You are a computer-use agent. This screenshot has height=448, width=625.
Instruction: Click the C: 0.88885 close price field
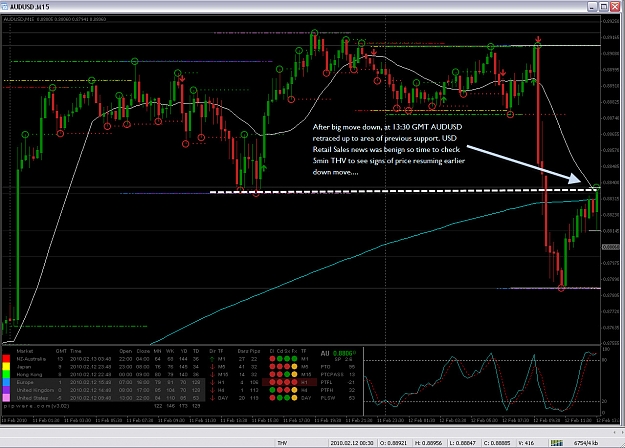(x=497, y=443)
